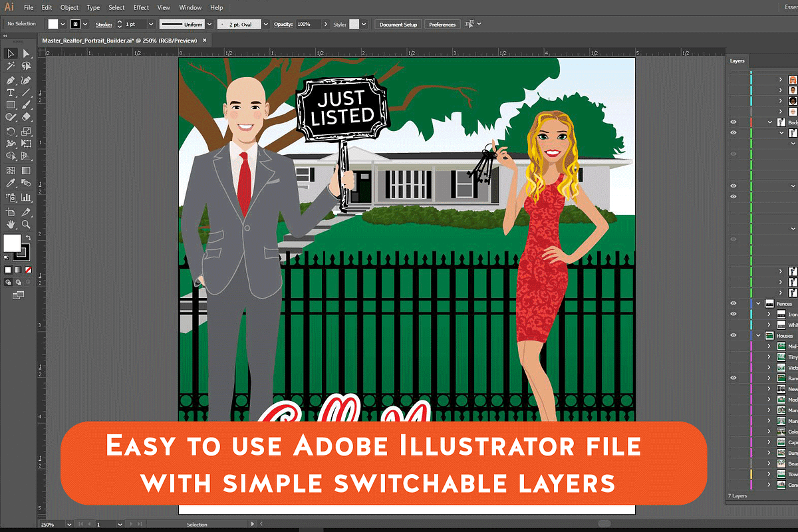
Task: Select the Free Transform tool
Action: click(x=27, y=144)
